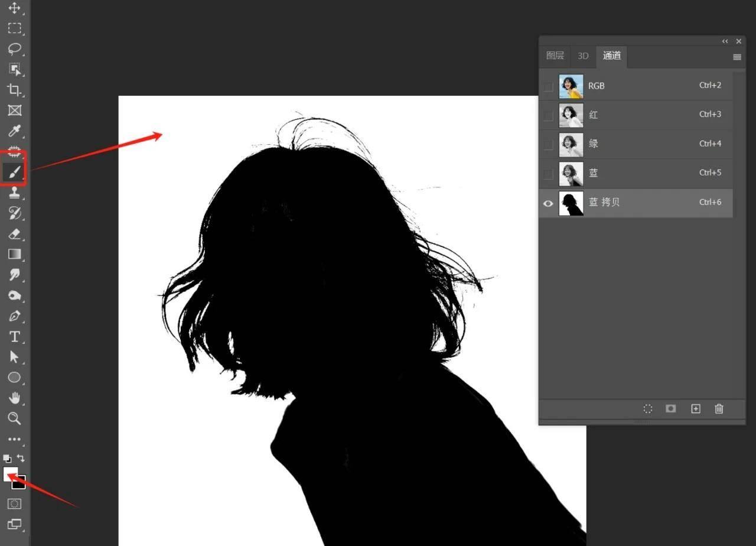Image resolution: width=756 pixels, height=546 pixels.
Task: Select the Crop tool
Action: [14, 90]
